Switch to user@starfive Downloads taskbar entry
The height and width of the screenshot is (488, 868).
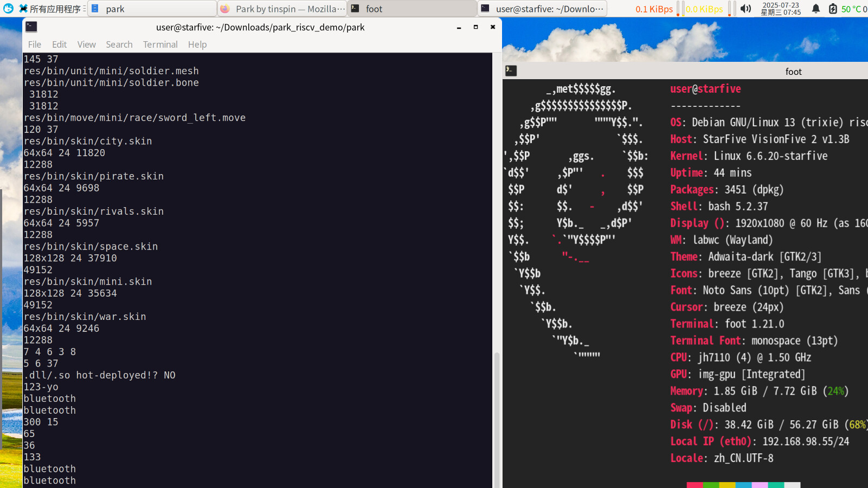(542, 9)
